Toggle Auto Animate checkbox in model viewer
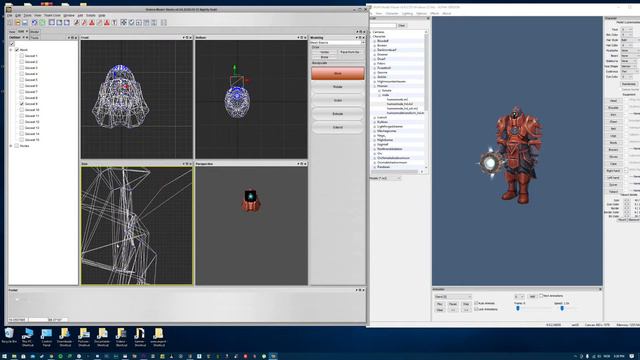Screen dimensions: 640x360 coord(476,303)
